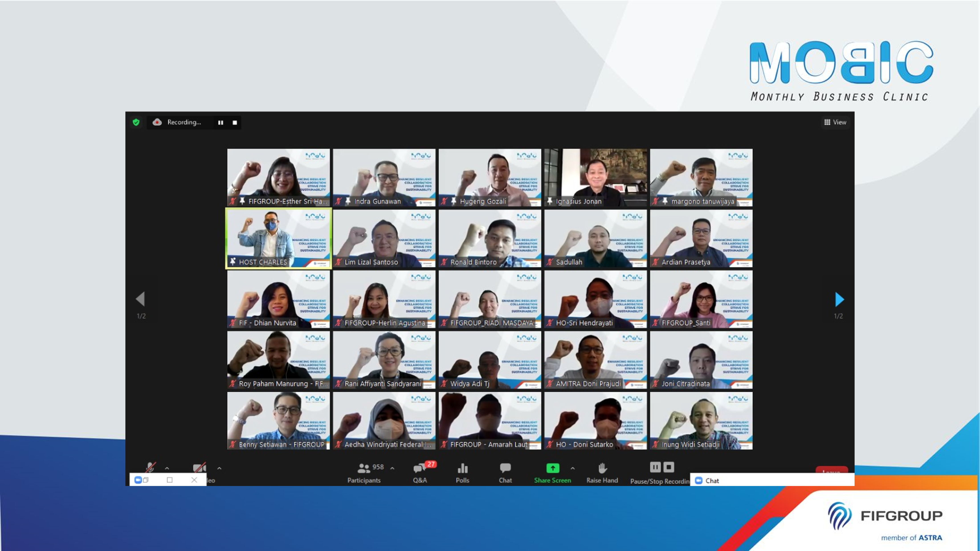
Task: Click Widya Adi Tj video tile
Action: [490, 360]
